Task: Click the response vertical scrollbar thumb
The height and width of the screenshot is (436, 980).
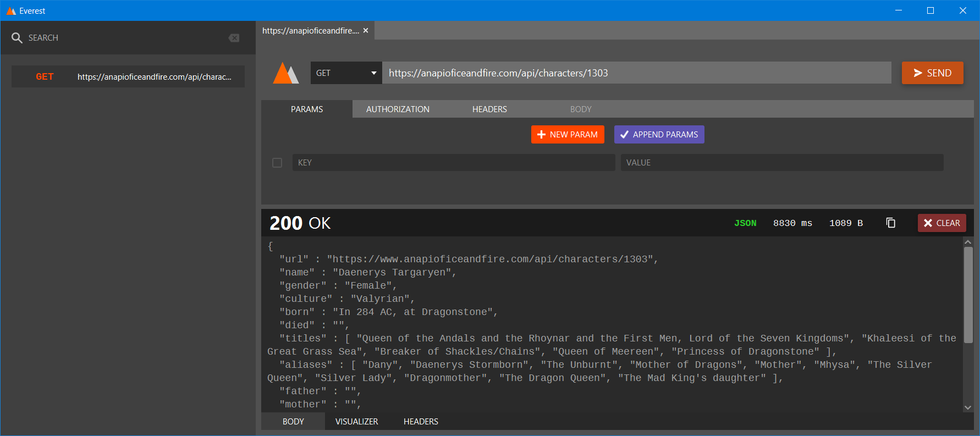Action: (968, 295)
